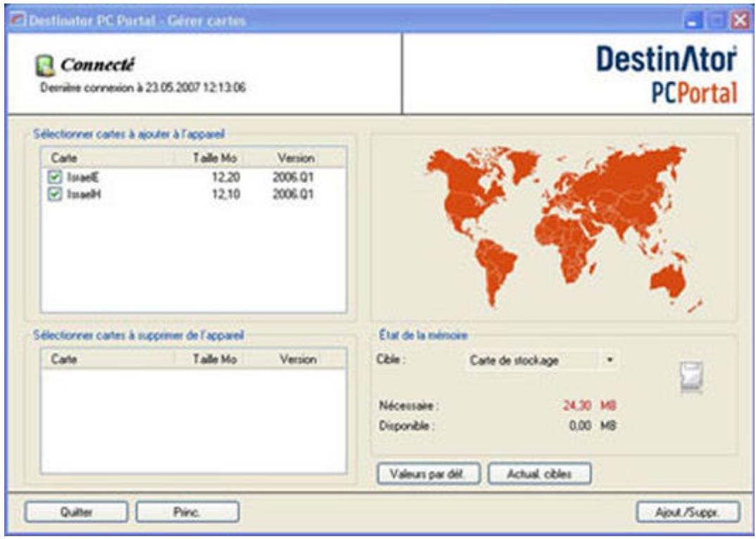The image size is (756, 539).
Task: Click the Ajout./Suppr. button
Action: 688,512
